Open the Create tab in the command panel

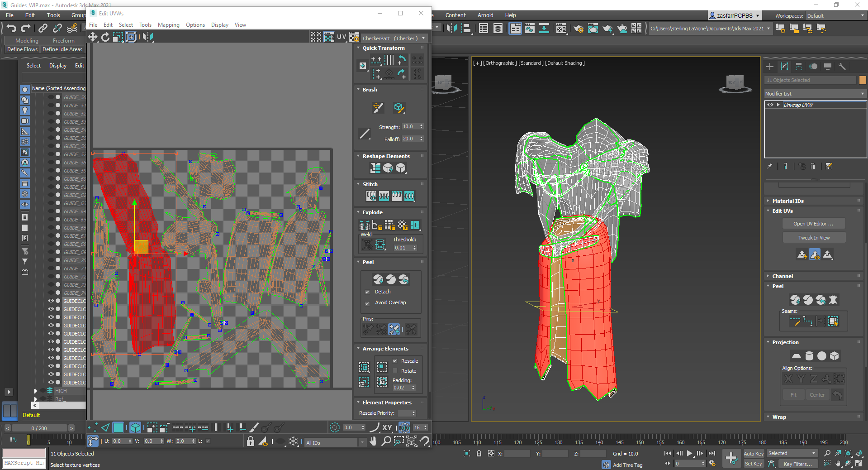coord(770,67)
